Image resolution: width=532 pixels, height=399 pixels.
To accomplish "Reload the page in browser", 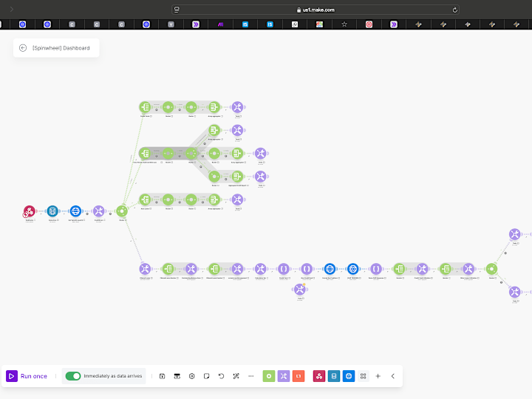I will 455,10.
